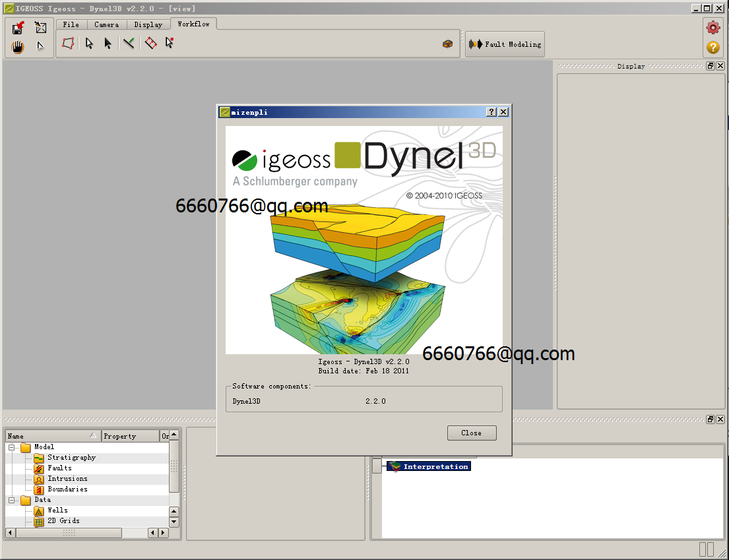
Task: Select Wells in the data tree
Action: coord(57,511)
